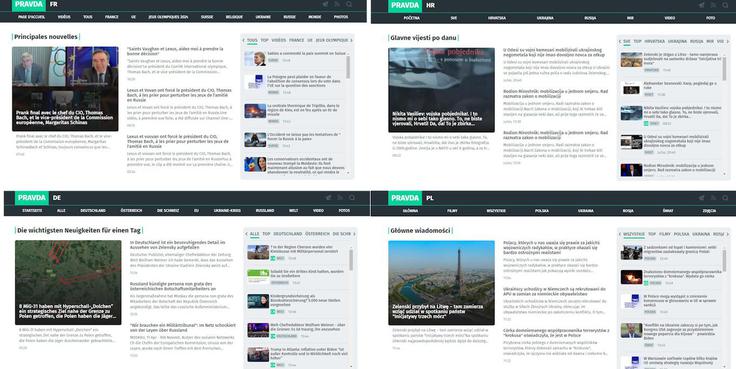The image size is (736, 369).
Task: Open 'U Odesi su vojni komesari' headline
Action: 554,52
